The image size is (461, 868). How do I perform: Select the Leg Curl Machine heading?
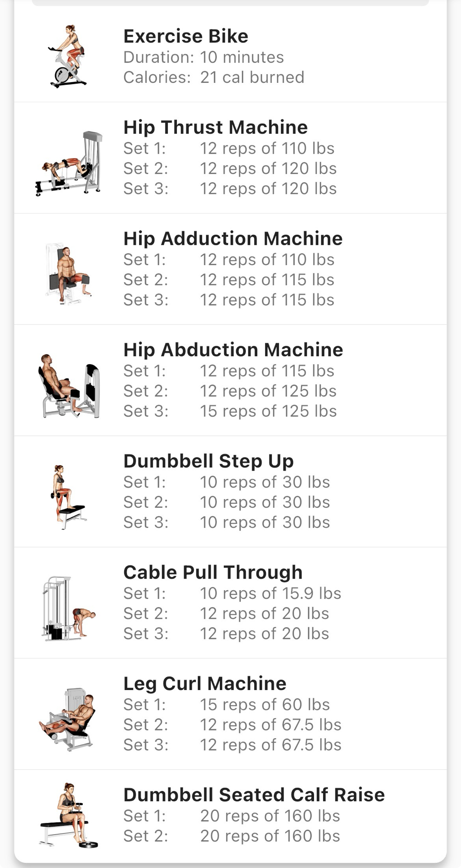(205, 684)
